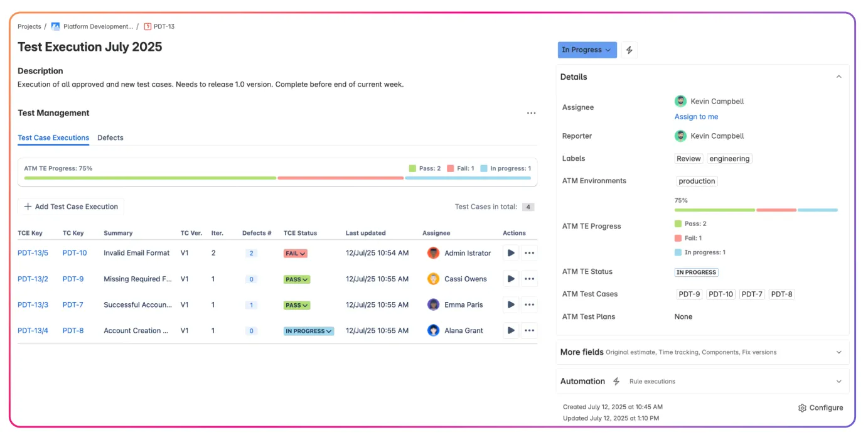Screen dimensions: 868x447
Task: Open the actions ellipsis for PDT-13/2
Action: [529, 279]
